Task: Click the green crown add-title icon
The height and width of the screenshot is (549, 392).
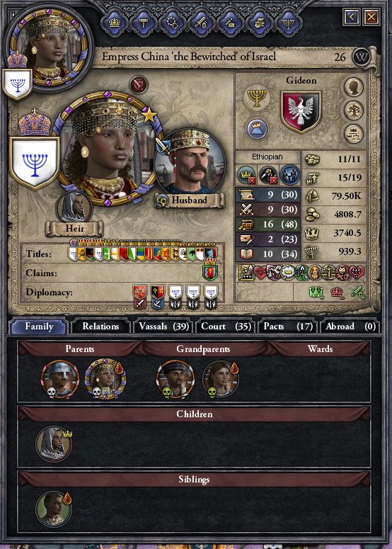Action: tap(316, 292)
